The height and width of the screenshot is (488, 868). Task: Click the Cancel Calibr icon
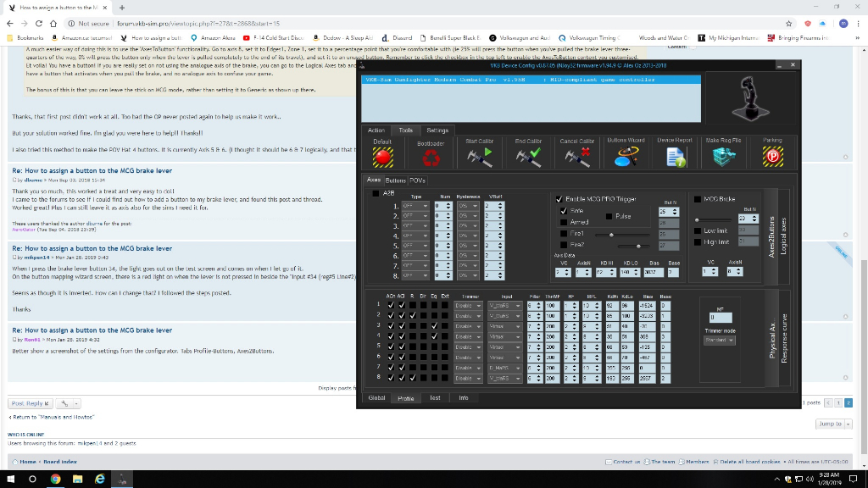[x=577, y=157]
